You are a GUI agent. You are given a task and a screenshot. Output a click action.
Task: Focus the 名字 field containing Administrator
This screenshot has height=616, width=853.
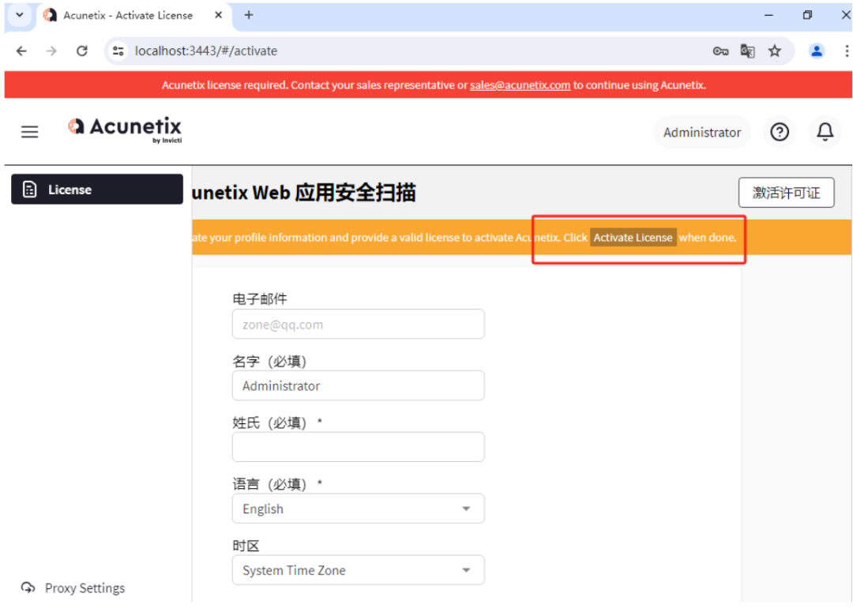point(358,386)
